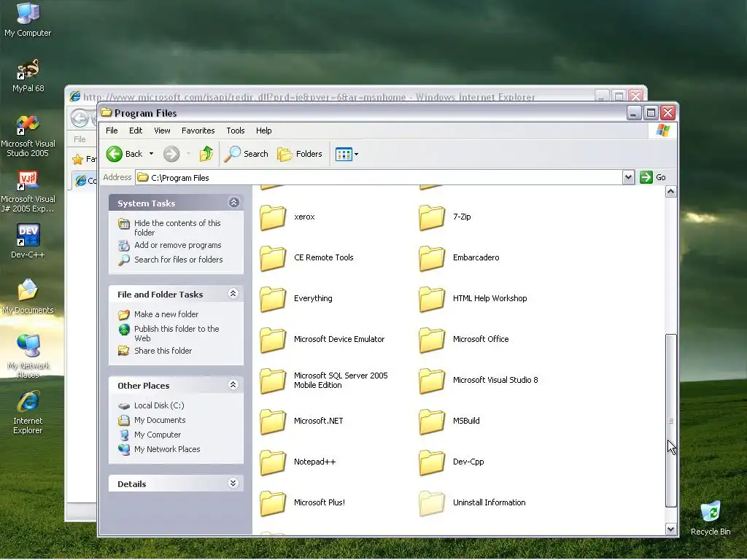The width and height of the screenshot is (747, 560).
Task: Click the My Documents desktop icon
Action: 28,296
